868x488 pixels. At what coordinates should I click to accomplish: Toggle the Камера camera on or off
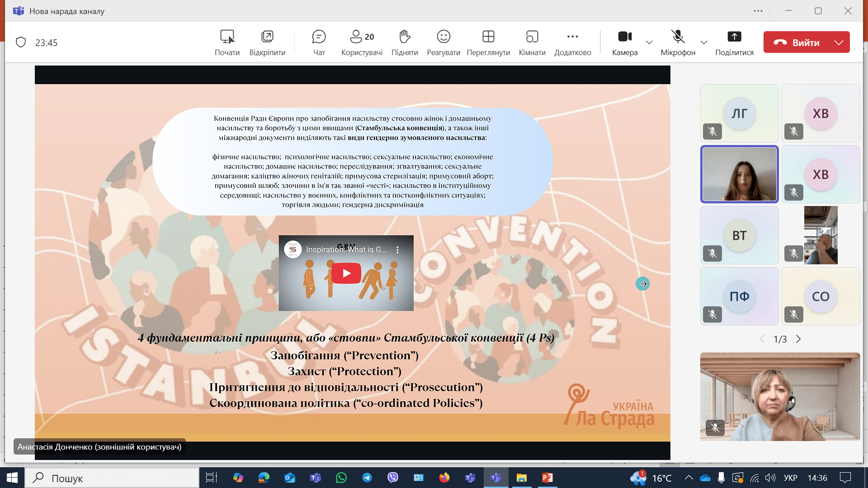pos(625,42)
